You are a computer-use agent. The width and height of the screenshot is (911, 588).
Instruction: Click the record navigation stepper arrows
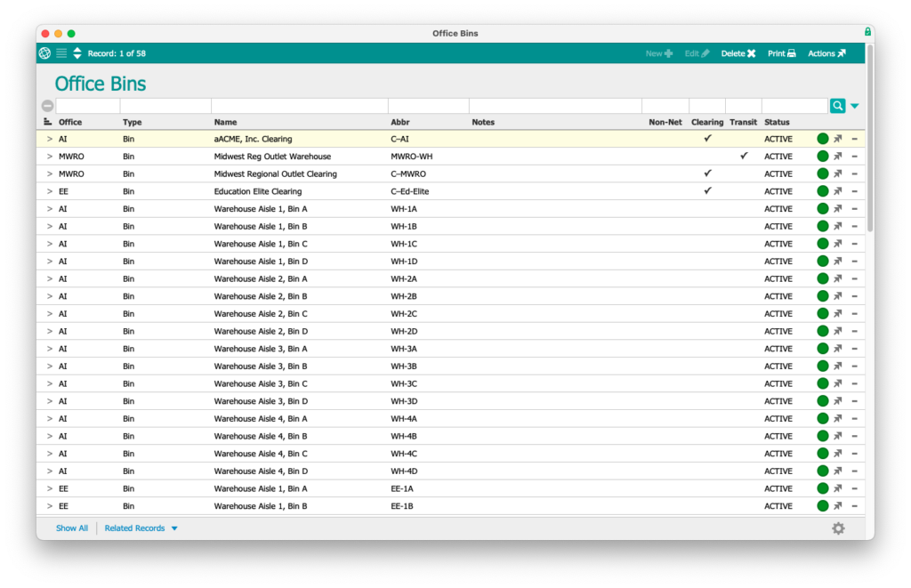pos(77,52)
